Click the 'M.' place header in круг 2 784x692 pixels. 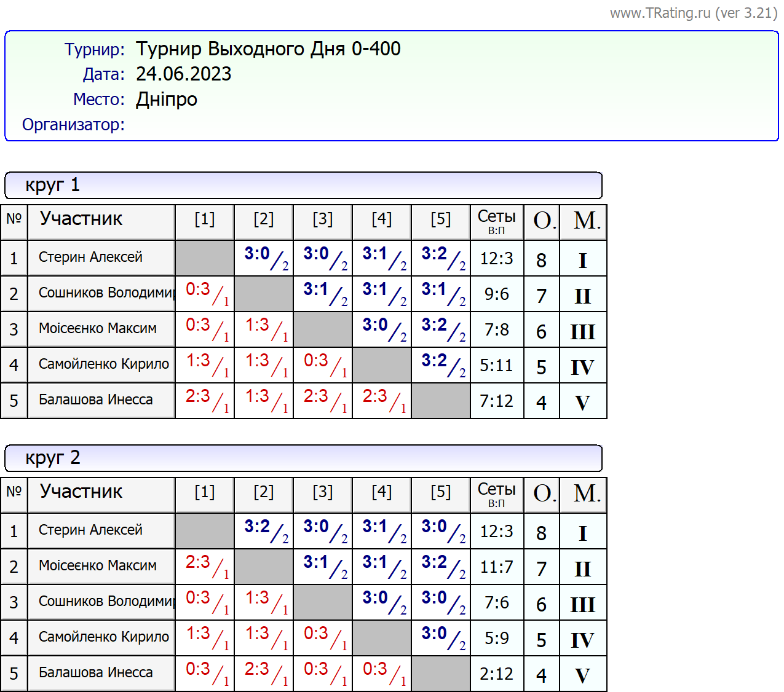pos(586,493)
